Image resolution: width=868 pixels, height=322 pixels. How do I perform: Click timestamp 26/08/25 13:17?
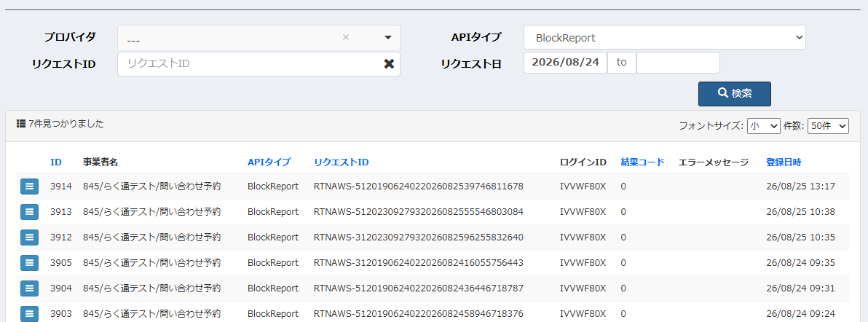pos(800,186)
